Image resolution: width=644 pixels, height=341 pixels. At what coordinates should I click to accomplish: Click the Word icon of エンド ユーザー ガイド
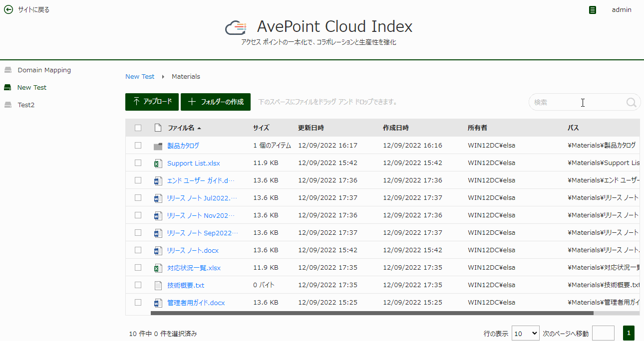[158, 180]
